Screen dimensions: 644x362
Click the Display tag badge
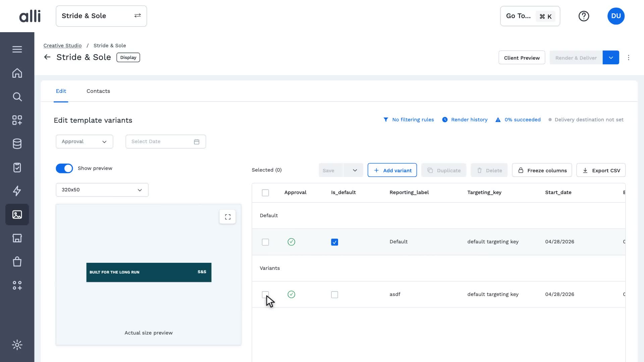[128, 57]
